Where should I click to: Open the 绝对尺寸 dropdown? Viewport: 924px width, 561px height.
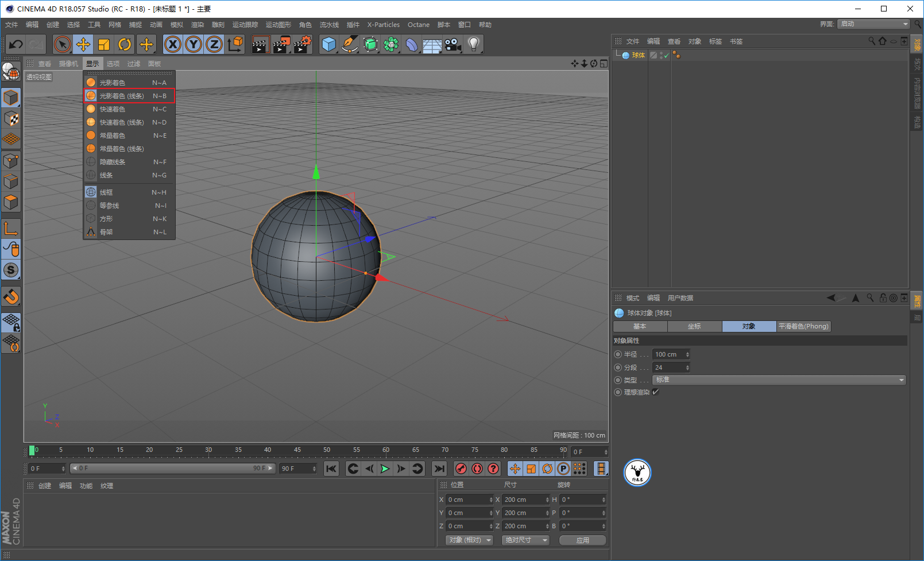pyautogui.click(x=525, y=540)
